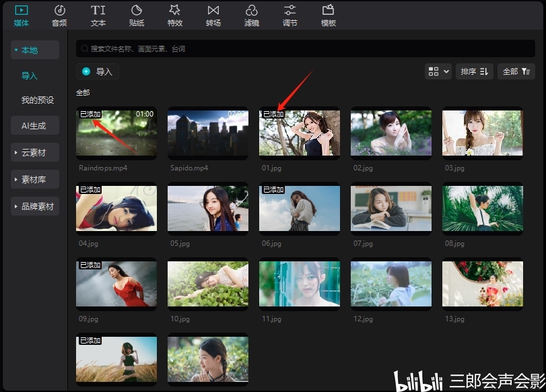Select the 13.jpg image thumbnail

tap(483, 284)
